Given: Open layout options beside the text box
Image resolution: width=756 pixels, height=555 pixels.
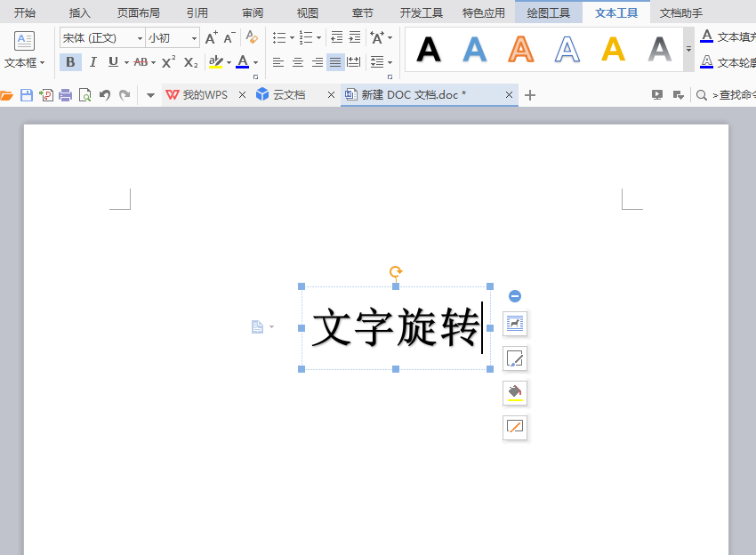Looking at the screenshot, I should click(x=515, y=323).
